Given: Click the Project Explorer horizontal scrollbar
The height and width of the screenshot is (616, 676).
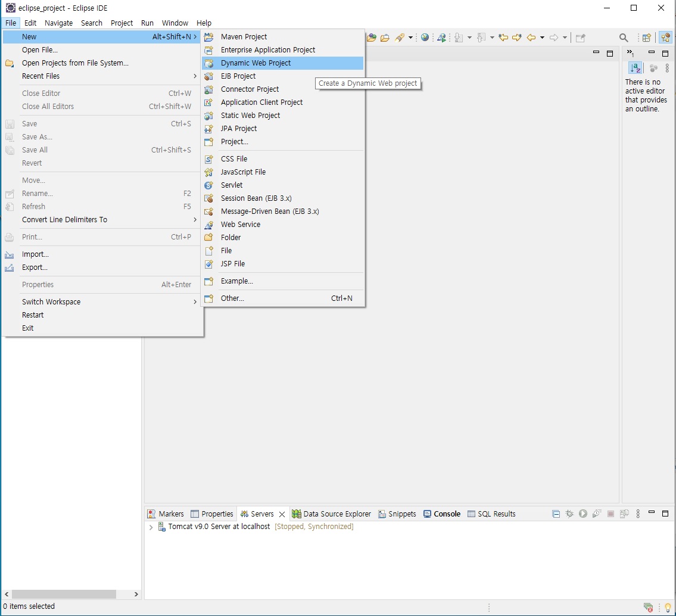Looking at the screenshot, I should pos(64,594).
